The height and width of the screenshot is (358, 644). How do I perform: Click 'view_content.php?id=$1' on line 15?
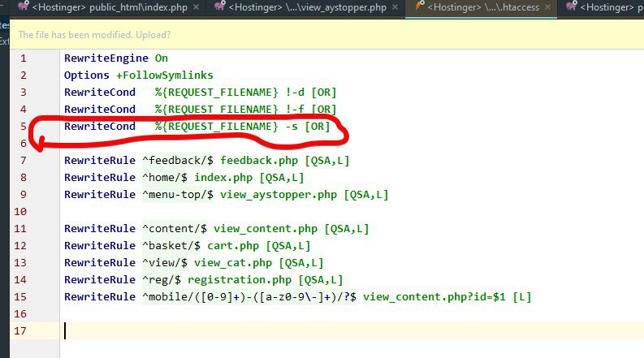[x=434, y=297]
